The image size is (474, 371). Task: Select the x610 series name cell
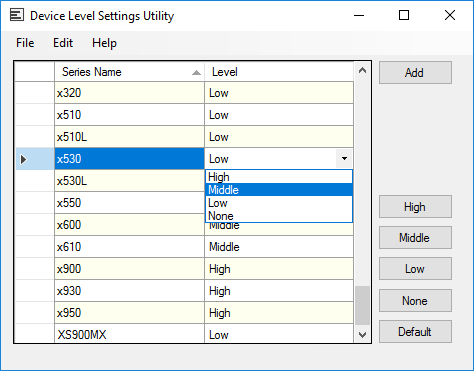[129, 247]
